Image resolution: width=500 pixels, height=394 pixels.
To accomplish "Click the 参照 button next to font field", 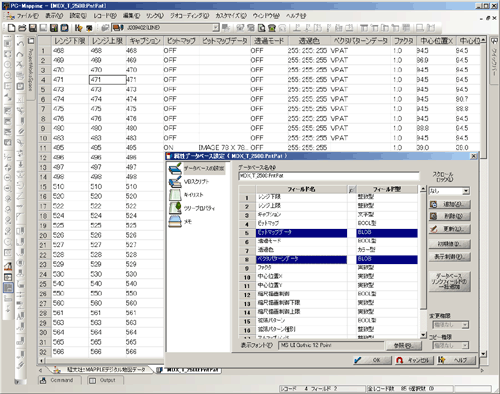I will (x=404, y=346).
